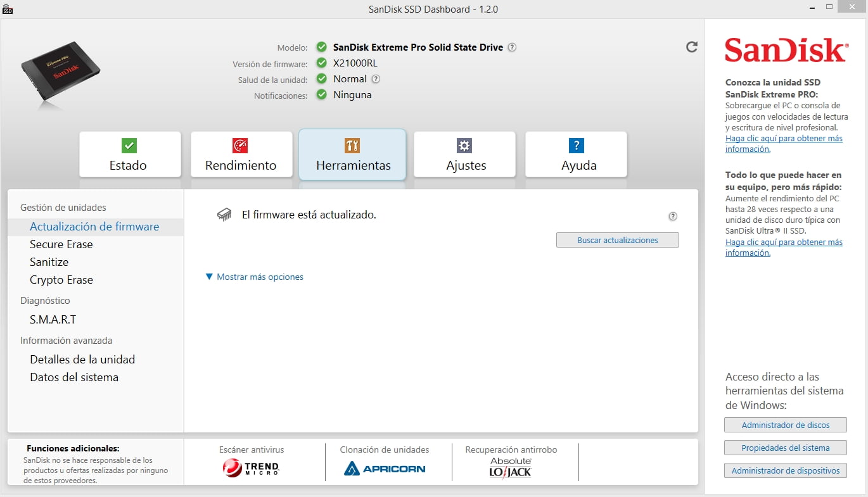
Task: Go to the Ajustes tab
Action: coord(464,154)
